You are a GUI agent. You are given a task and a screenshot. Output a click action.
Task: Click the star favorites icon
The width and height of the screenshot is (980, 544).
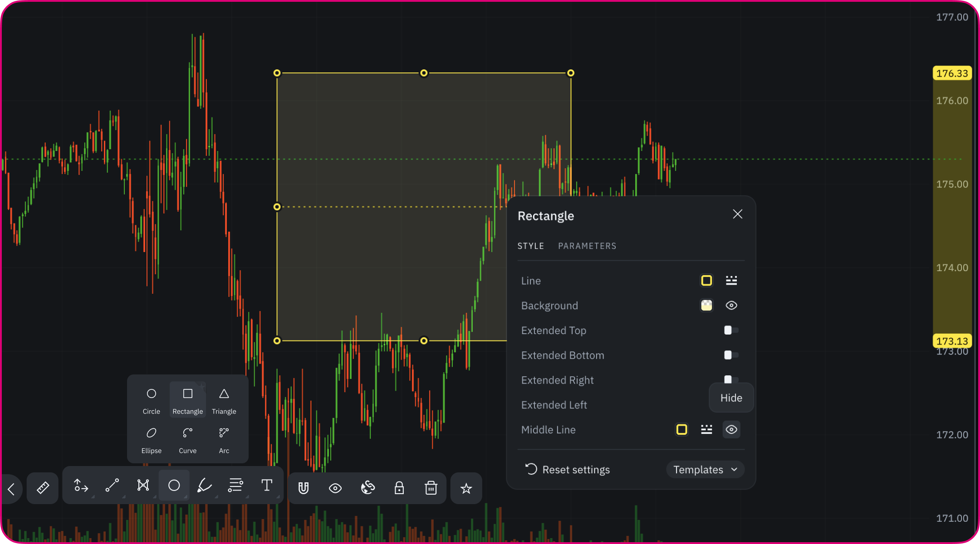466,488
